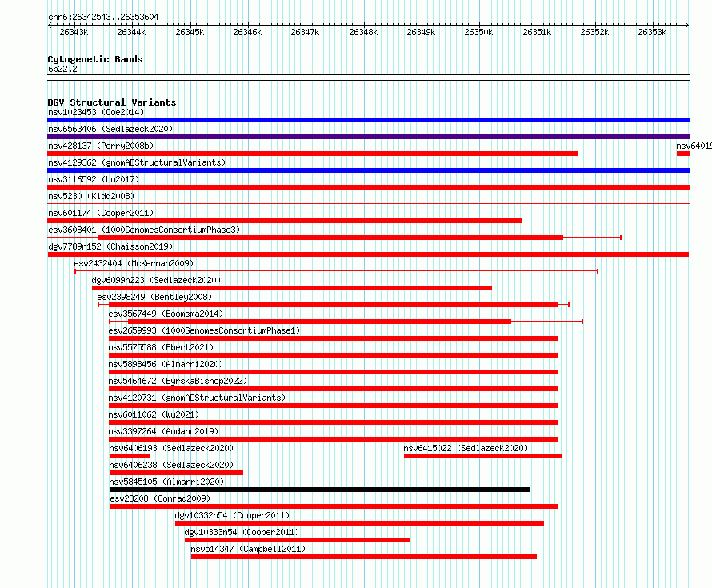Screen dimensions: 712x588
Task: Click nsv6011062 (Wu2021) label
Action: pyautogui.click(x=154, y=414)
